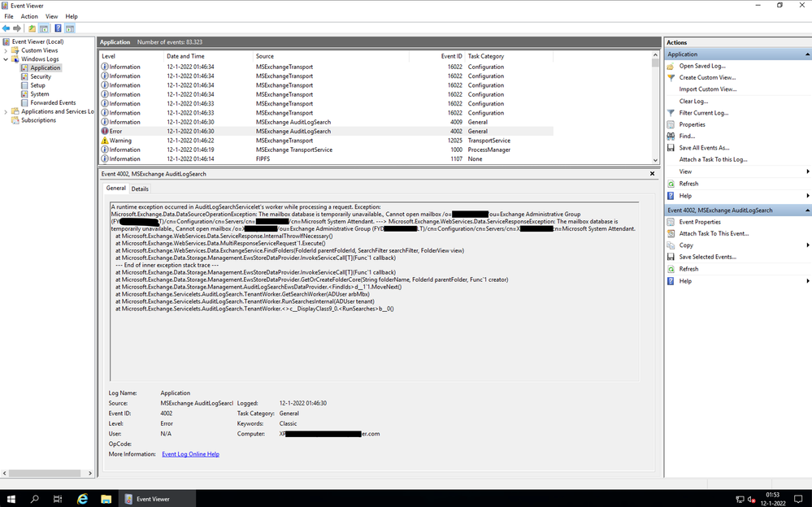Click the Event ID column header
This screenshot has width=812, height=507.
tap(437, 56)
